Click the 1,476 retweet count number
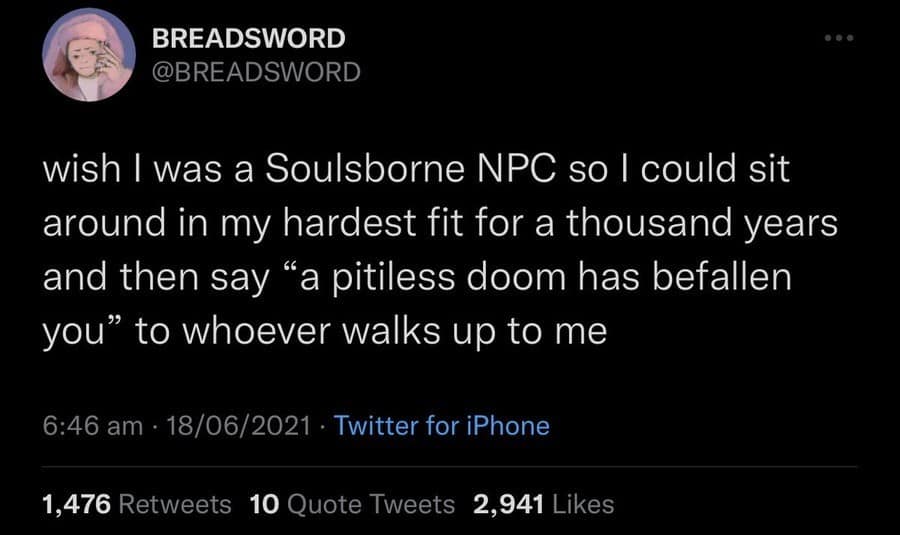The image size is (900, 535). coord(75,504)
